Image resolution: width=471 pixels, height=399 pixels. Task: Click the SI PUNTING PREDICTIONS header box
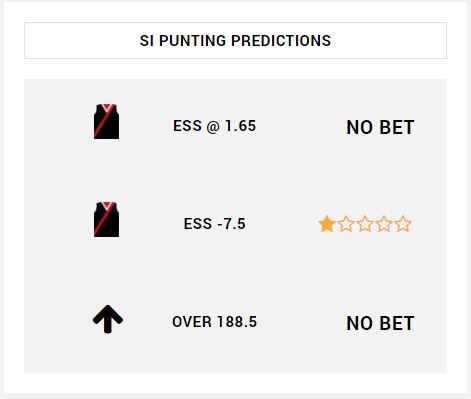coord(235,41)
